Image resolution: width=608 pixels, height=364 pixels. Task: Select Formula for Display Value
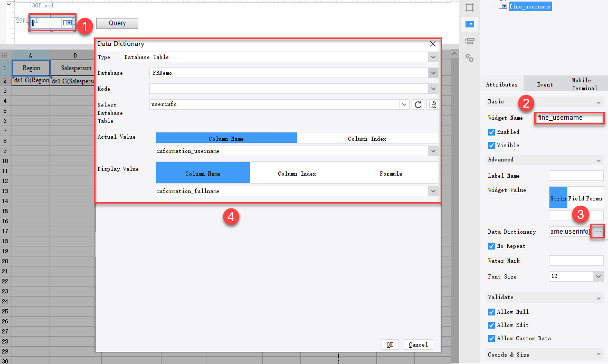pos(391,174)
